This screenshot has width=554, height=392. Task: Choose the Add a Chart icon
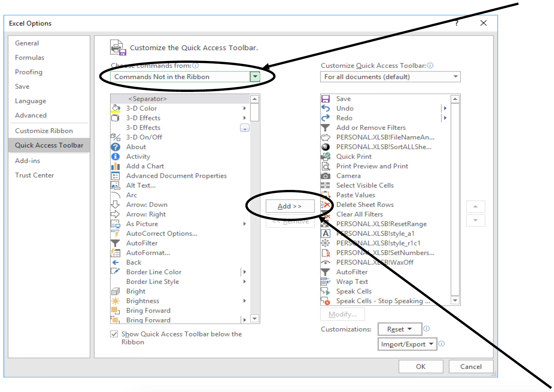pos(116,166)
